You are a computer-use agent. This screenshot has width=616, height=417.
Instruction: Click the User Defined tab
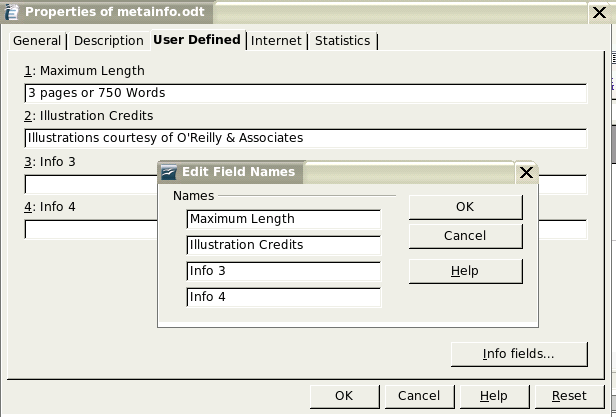click(196, 40)
